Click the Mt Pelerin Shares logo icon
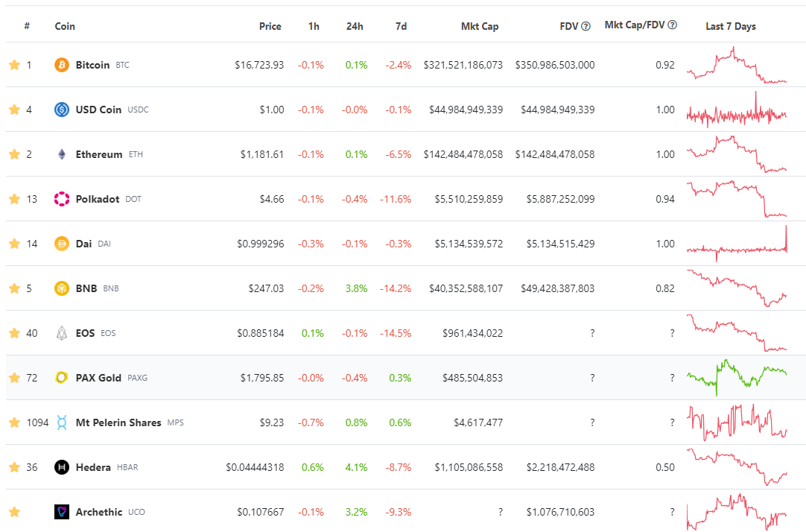Image resolution: width=806 pixels, height=532 pixels. pyautogui.click(x=62, y=422)
